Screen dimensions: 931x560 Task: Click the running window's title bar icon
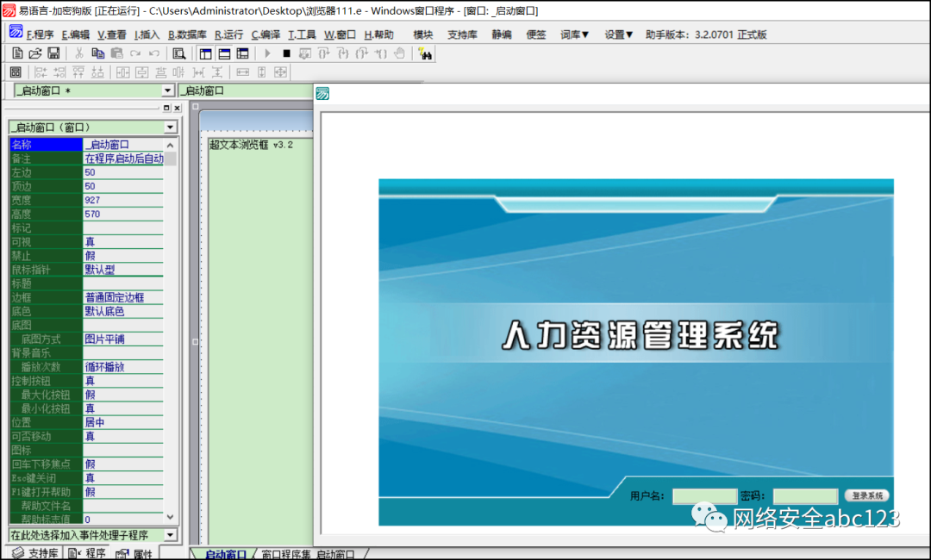(322, 93)
